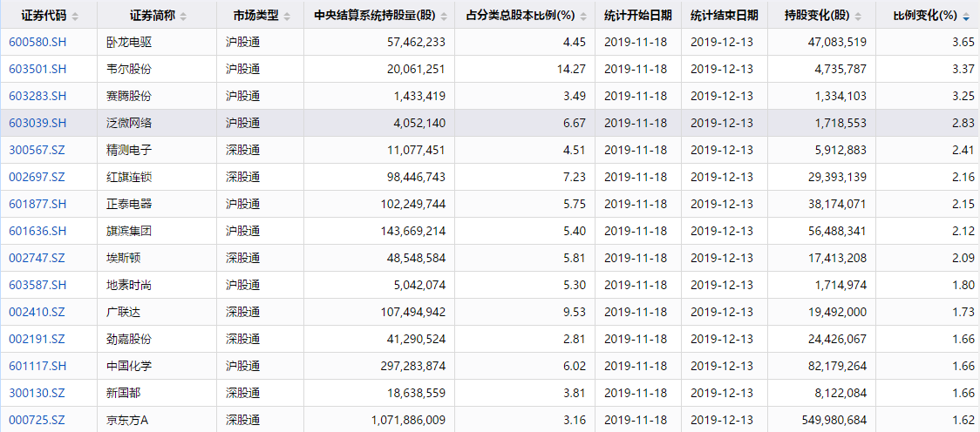Viewport: 980px width, 432px height.
Task: Click sort arrows next to 持股变化(股)
Action: coord(858,17)
